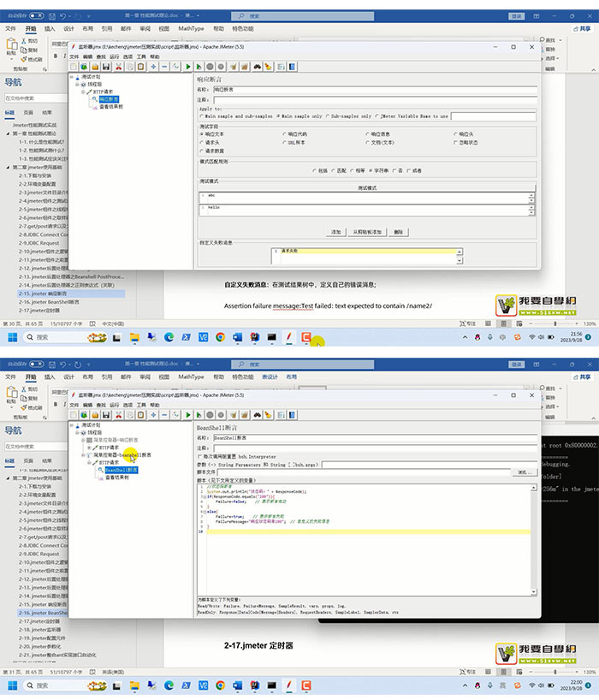Collapse 线程组 node in BeanShell断言 JMeter tree
Viewport: 599px width, 700px height.
[78, 432]
